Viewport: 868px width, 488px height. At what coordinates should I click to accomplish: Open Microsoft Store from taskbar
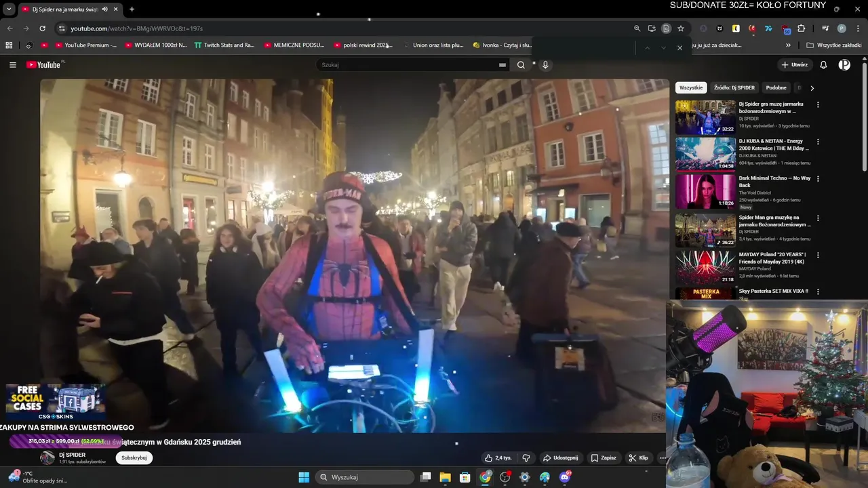(x=465, y=477)
